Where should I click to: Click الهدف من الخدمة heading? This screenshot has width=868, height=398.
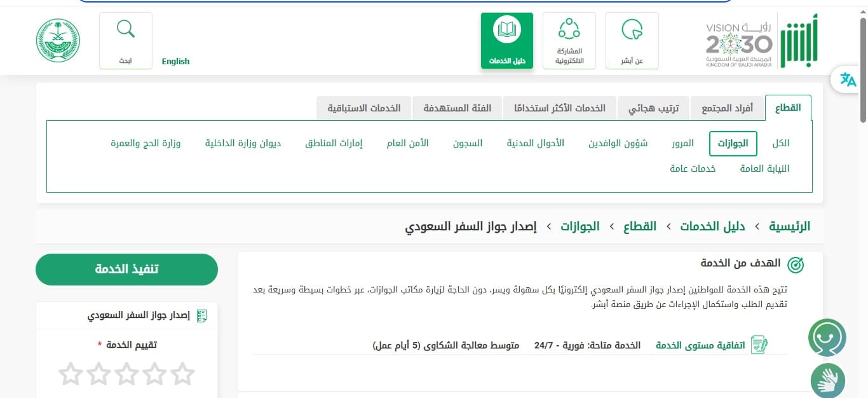[x=740, y=263]
